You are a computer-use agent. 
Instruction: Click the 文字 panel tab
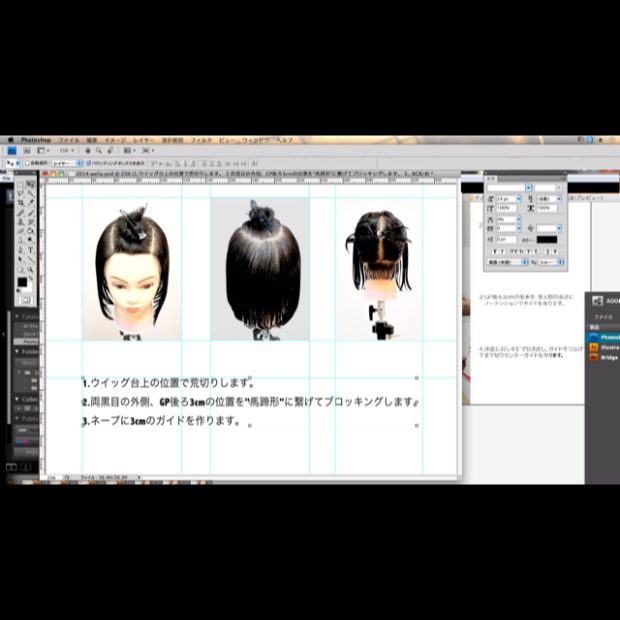point(491,179)
